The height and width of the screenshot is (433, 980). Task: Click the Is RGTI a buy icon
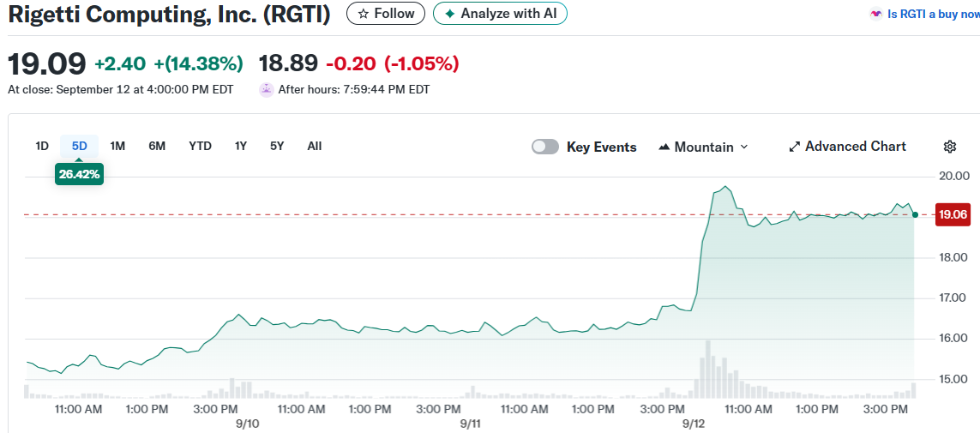click(876, 14)
